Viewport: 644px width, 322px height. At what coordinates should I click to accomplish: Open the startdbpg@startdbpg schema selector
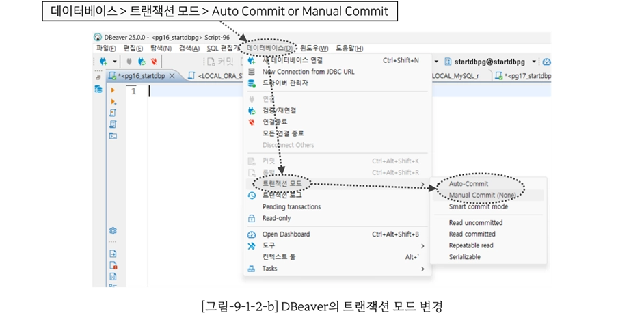click(485, 62)
